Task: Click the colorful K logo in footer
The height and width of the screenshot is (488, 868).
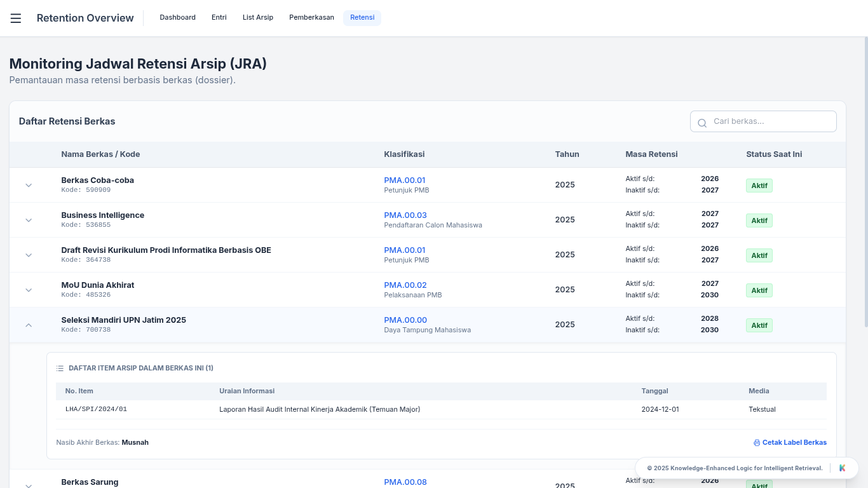Action: point(843,468)
